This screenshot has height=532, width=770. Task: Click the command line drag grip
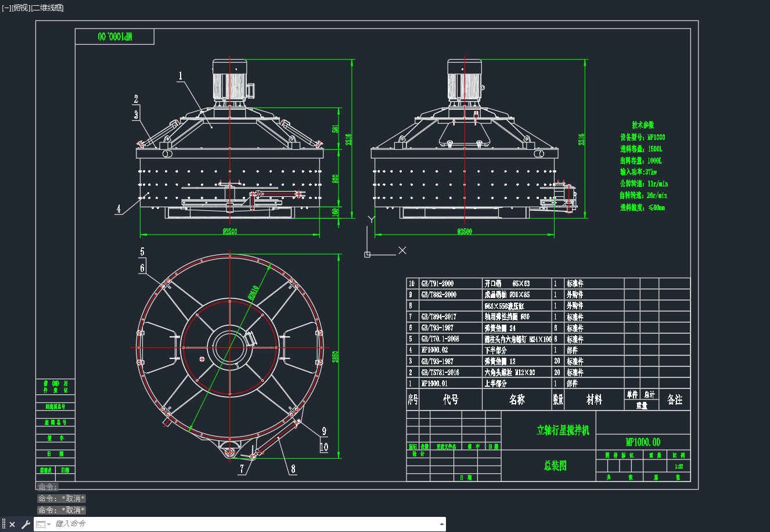pyautogui.click(x=3, y=524)
